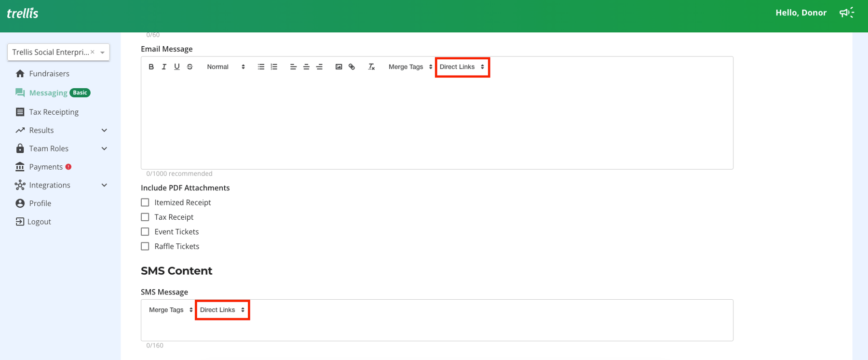
Task: Toggle bold formatting in email editor
Action: pyautogui.click(x=151, y=67)
